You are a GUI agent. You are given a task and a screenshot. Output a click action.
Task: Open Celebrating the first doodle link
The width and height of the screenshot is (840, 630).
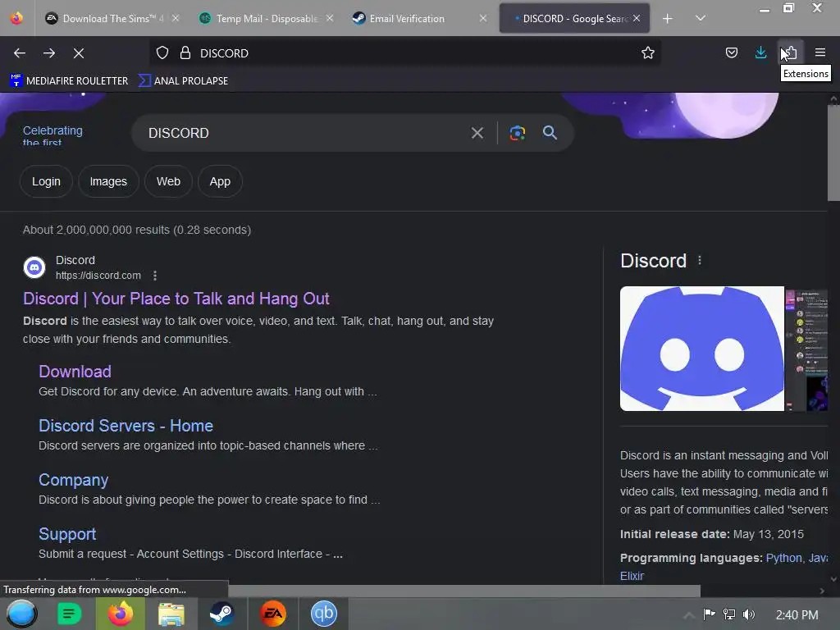(52, 135)
